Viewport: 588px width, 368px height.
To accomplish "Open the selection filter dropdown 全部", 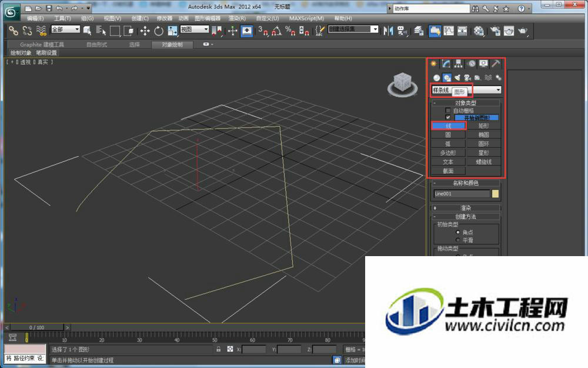I will 66,29.
